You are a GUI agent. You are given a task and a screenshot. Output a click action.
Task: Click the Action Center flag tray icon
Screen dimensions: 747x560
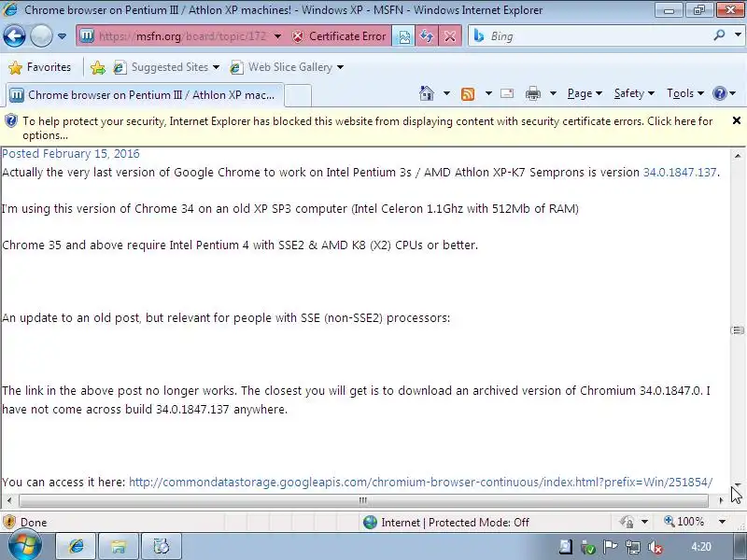click(x=611, y=547)
